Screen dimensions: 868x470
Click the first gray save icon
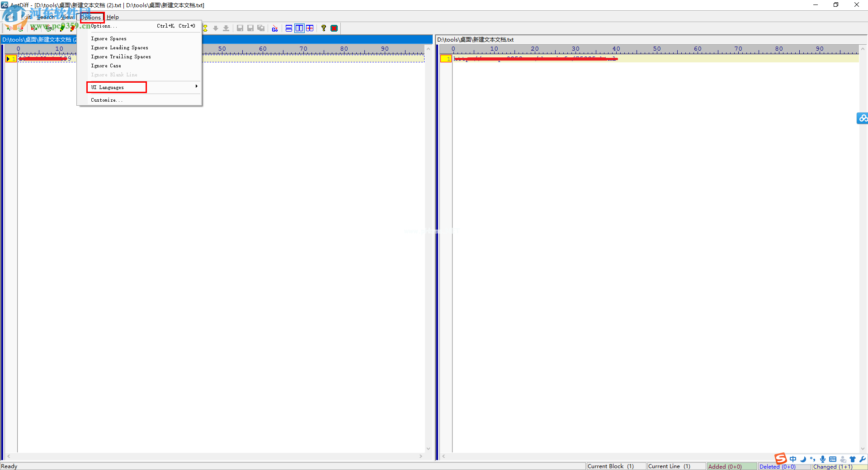pos(240,28)
